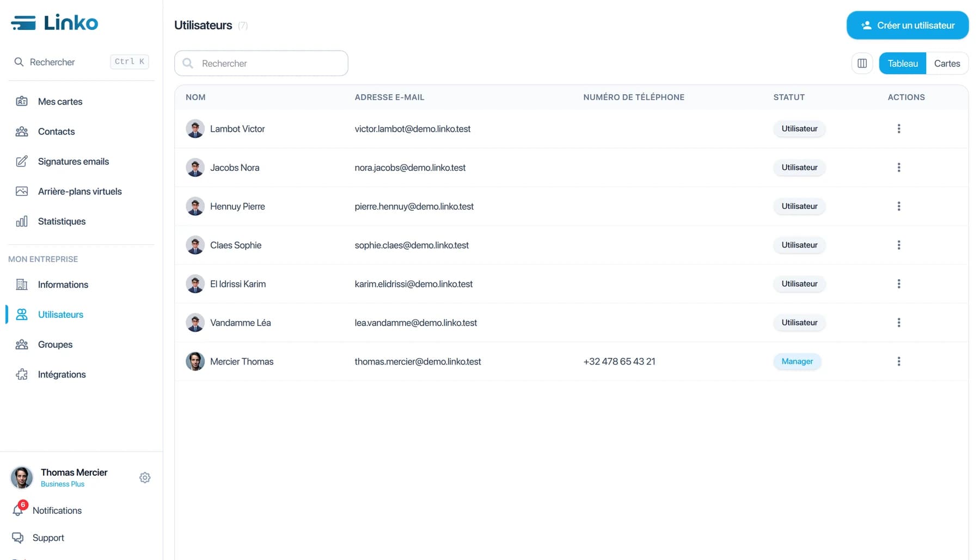Click the NUMÉRO DE TÉLÉPHONE column header
Image resolution: width=980 pixels, height=560 pixels.
point(634,97)
